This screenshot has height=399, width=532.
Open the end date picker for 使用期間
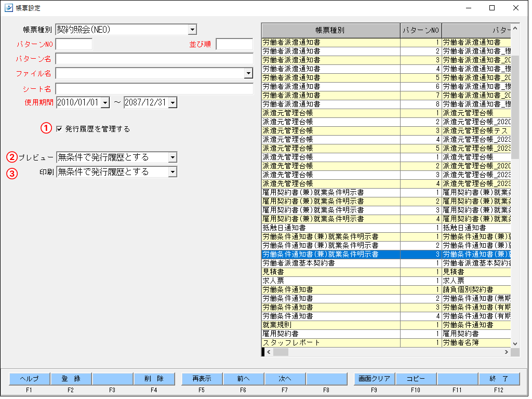point(172,103)
